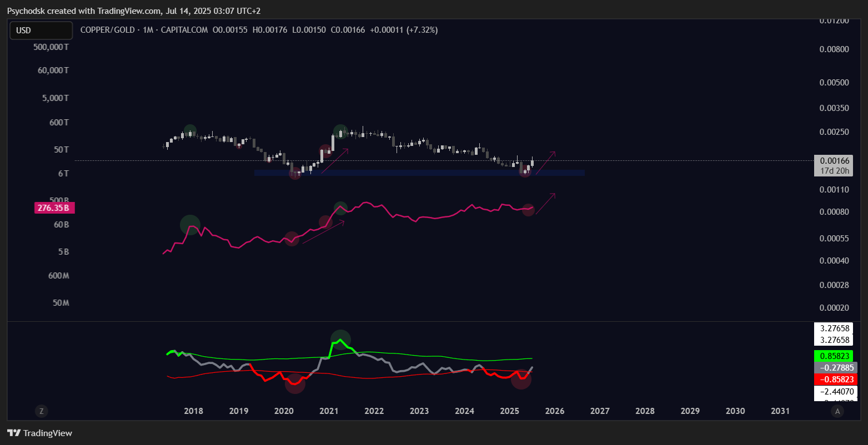Click the red -0.85823 indicator label
868x445 pixels.
[x=835, y=379]
